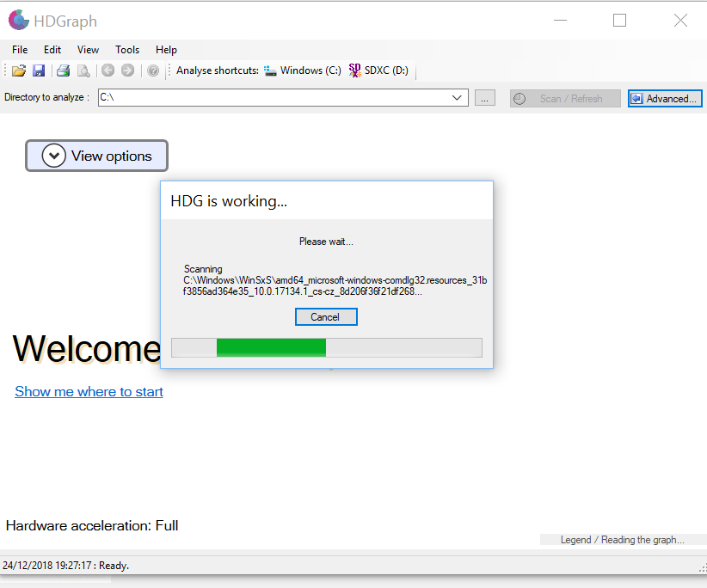Viewport: 707px width, 588px height.
Task: Click the Print preview icon
Action: pos(83,70)
